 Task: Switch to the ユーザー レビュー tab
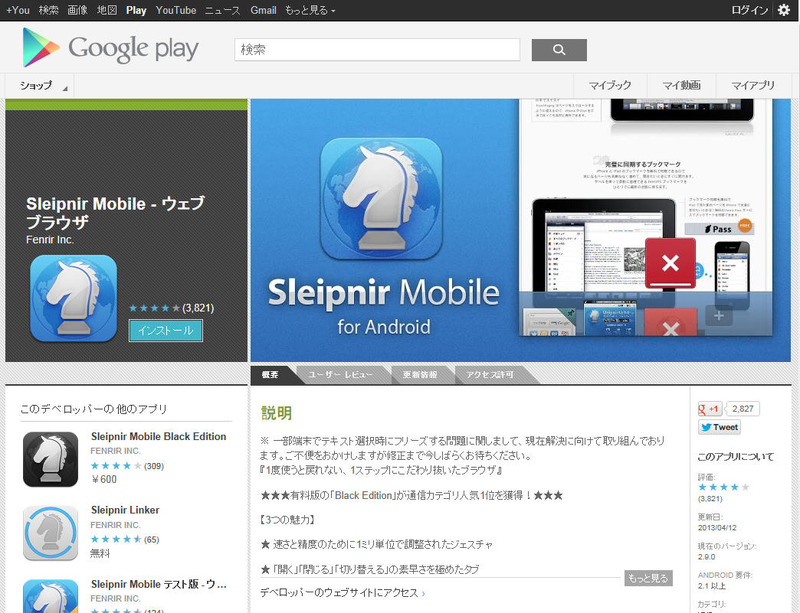(x=338, y=375)
